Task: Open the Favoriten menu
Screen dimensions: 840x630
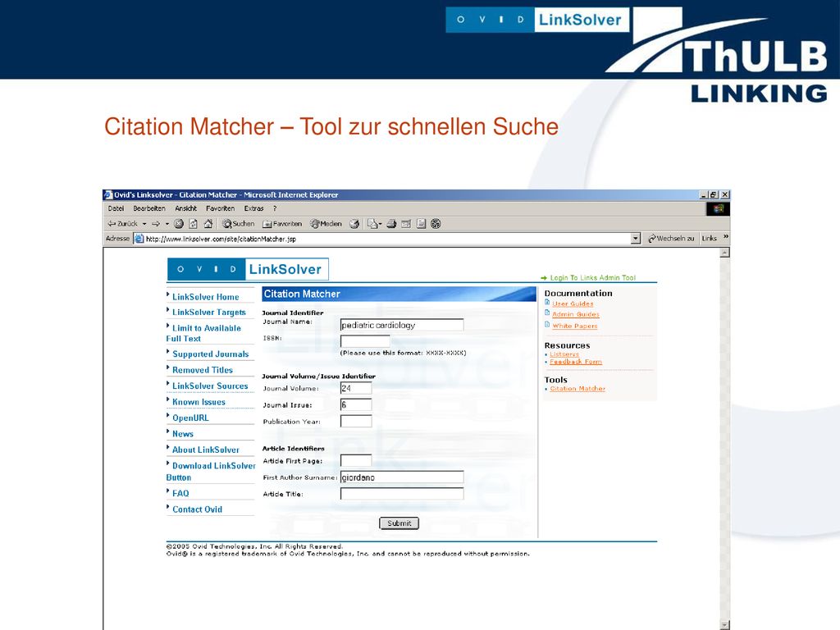Action: 220,208
